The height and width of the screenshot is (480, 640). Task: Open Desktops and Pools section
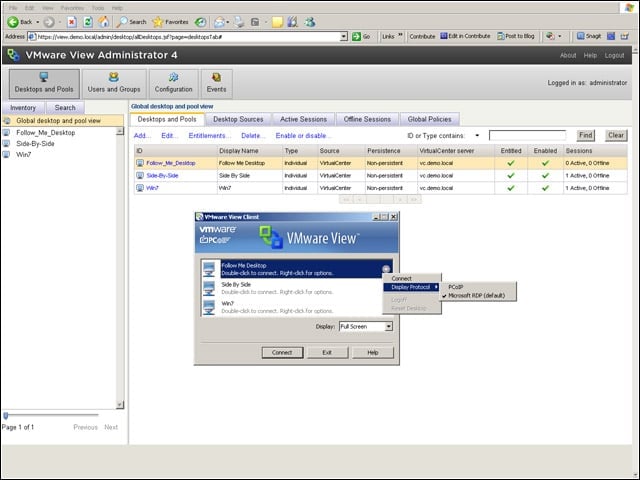tap(44, 84)
